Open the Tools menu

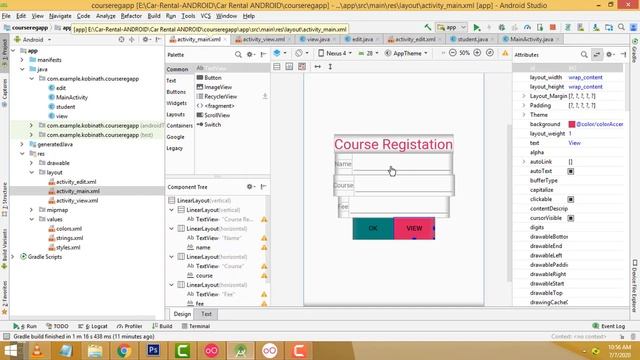pyautogui.click(x=188, y=16)
